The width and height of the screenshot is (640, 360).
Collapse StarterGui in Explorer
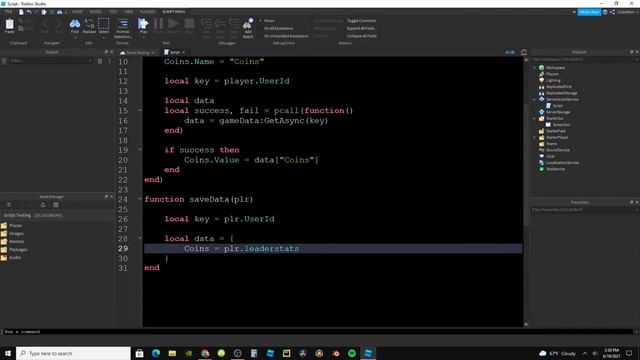click(535, 118)
